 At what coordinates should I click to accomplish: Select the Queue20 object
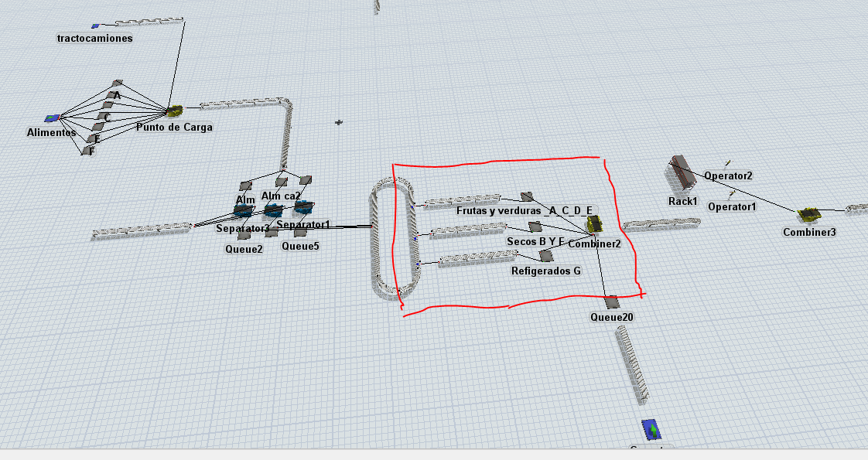tap(611, 302)
